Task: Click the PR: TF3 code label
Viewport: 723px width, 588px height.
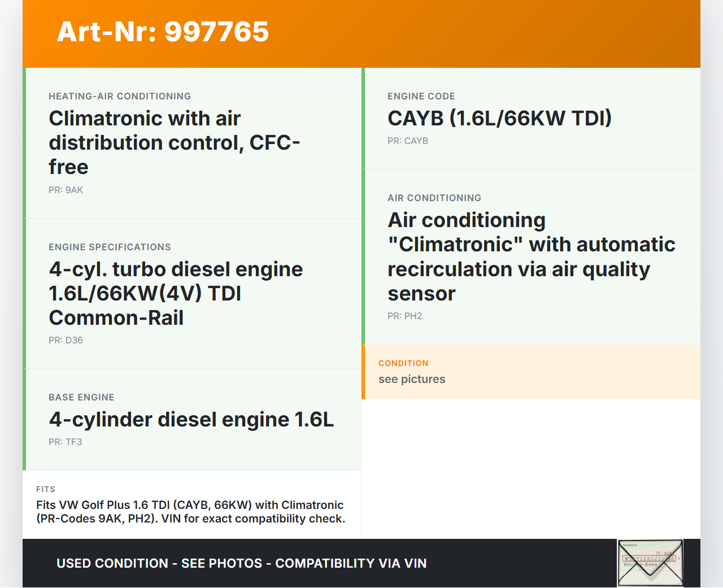Action: (x=65, y=442)
